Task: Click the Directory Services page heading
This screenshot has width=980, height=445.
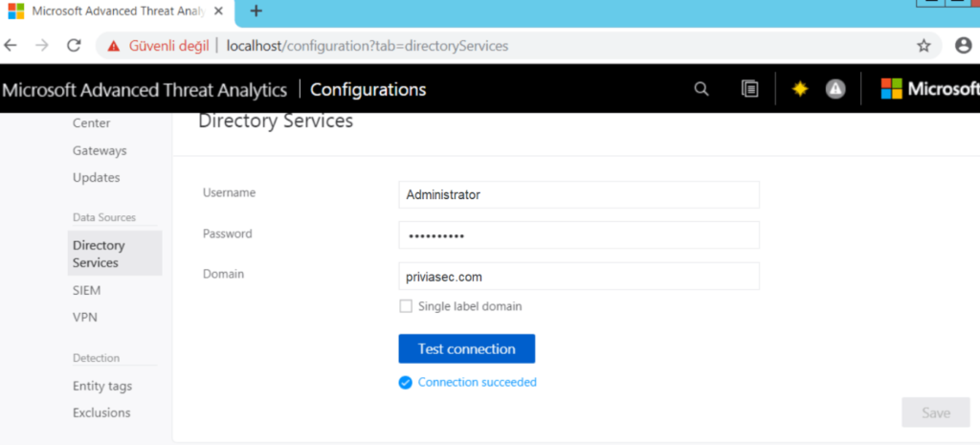Action: coord(276,121)
